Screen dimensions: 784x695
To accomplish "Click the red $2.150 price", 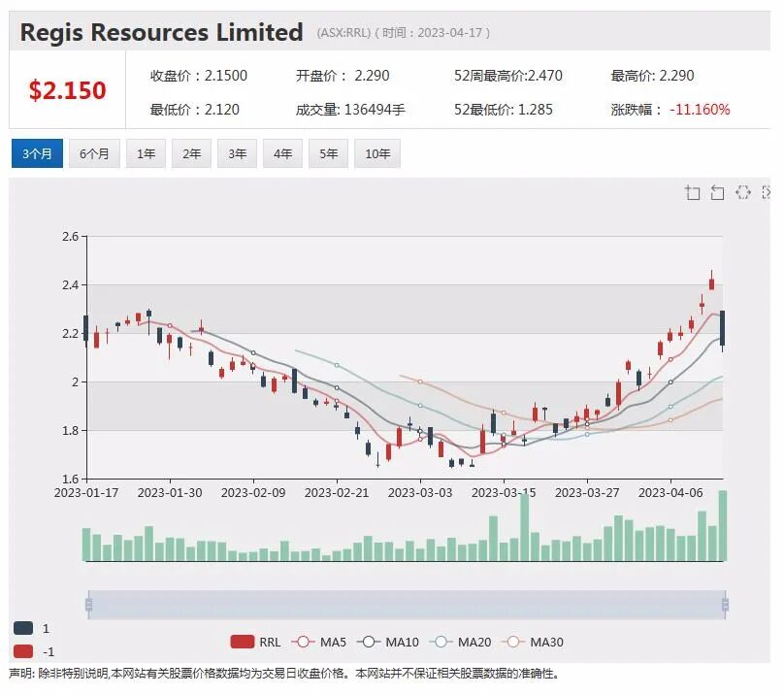I will point(68,90).
